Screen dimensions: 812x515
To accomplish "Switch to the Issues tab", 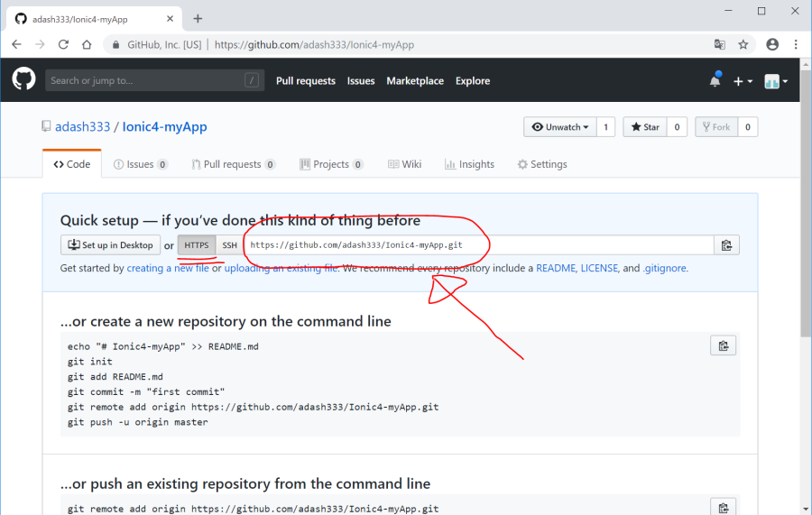I will [140, 164].
